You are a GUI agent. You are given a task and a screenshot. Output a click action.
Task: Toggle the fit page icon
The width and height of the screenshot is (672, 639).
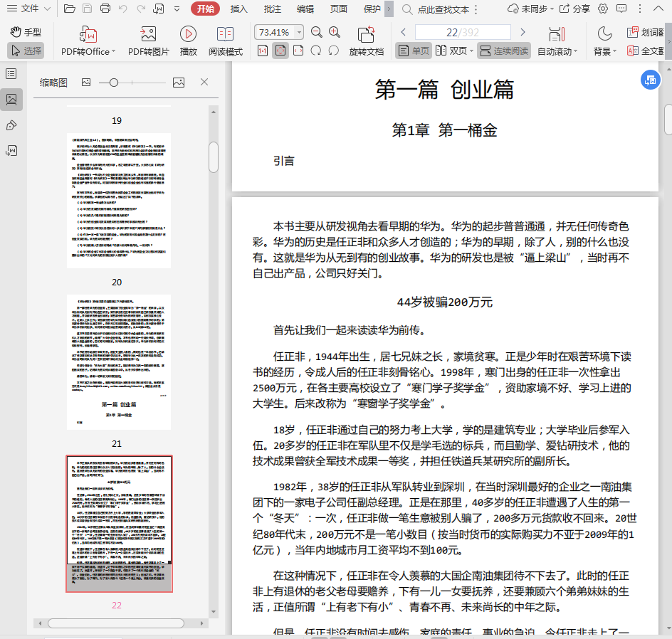pyautogui.click(x=280, y=51)
